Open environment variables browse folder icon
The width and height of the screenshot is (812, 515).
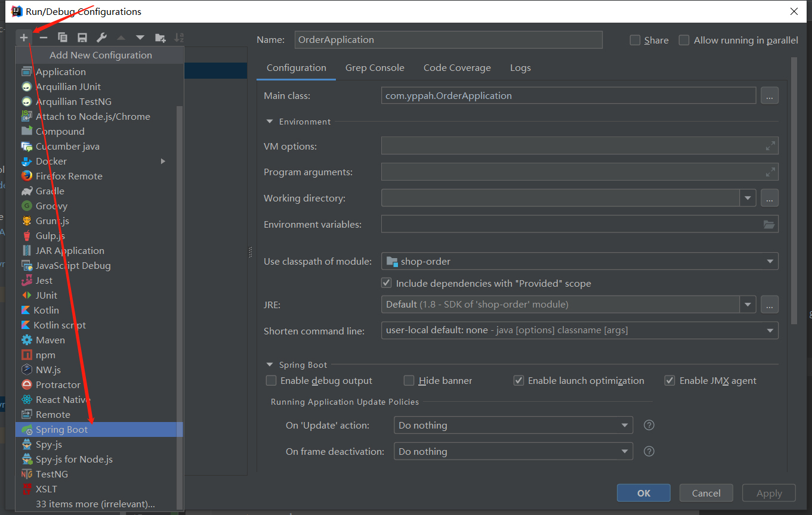pyautogui.click(x=769, y=225)
